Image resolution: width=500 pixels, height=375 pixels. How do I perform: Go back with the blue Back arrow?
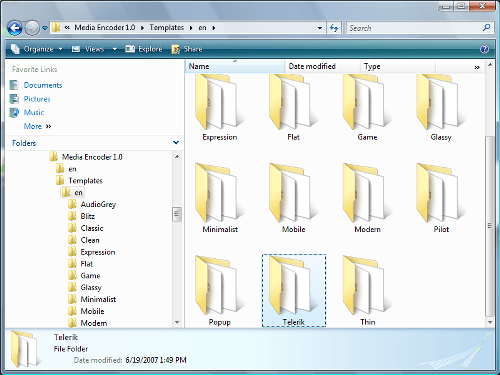(15, 28)
